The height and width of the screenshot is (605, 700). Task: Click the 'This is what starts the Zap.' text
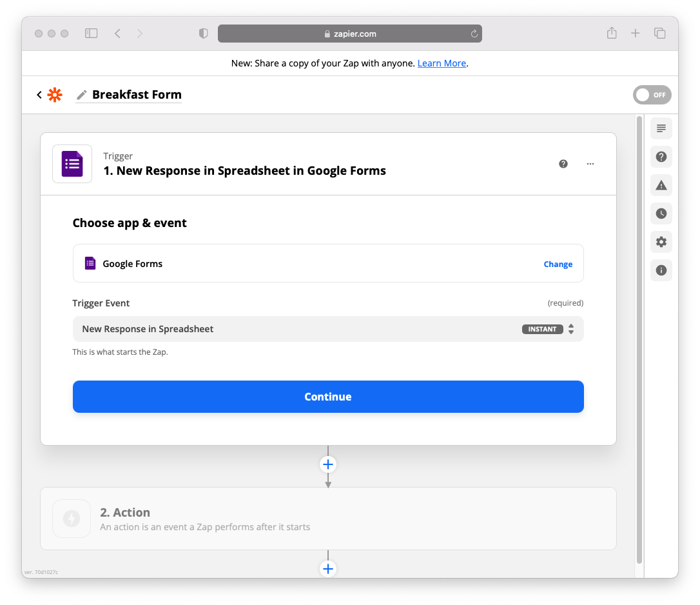[x=120, y=352]
